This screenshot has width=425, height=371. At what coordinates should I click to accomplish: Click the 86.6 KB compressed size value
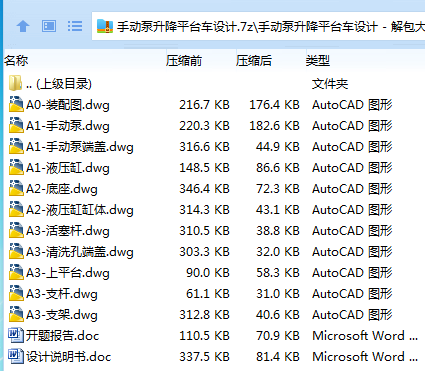pyautogui.click(x=278, y=168)
